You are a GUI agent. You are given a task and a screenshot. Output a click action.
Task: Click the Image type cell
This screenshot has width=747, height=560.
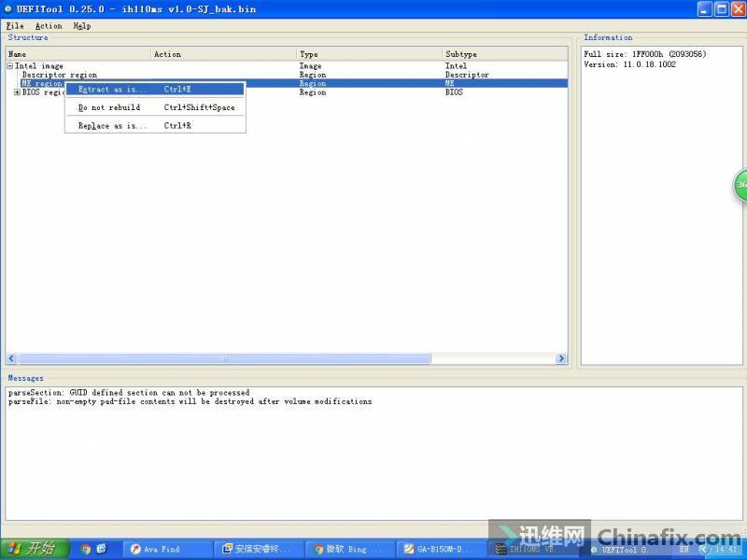[310, 66]
